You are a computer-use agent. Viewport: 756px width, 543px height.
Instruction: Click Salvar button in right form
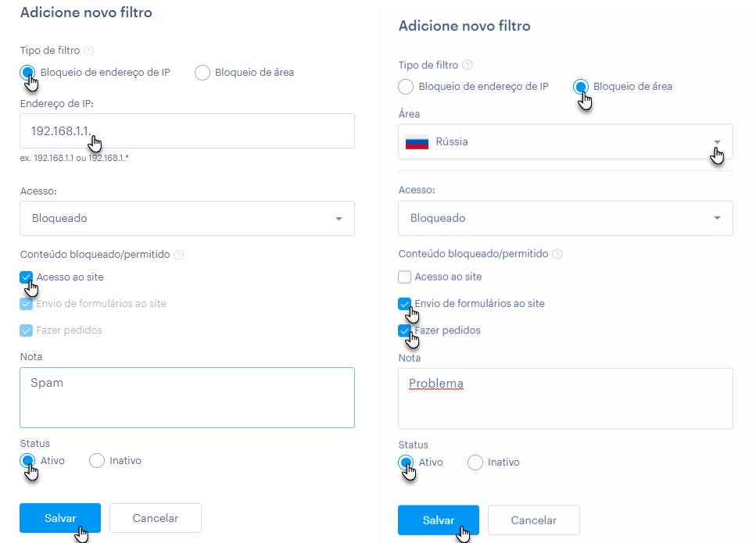[x=439, y=520]
